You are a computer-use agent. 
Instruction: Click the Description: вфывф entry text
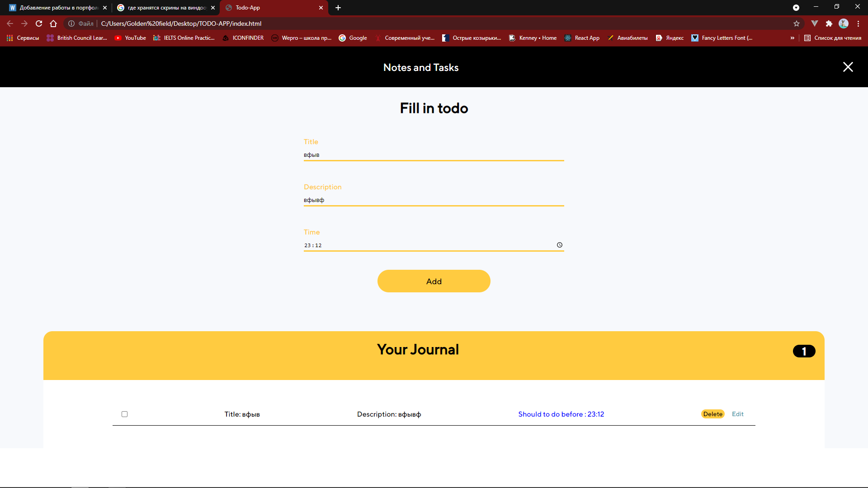tap(389, 414)
